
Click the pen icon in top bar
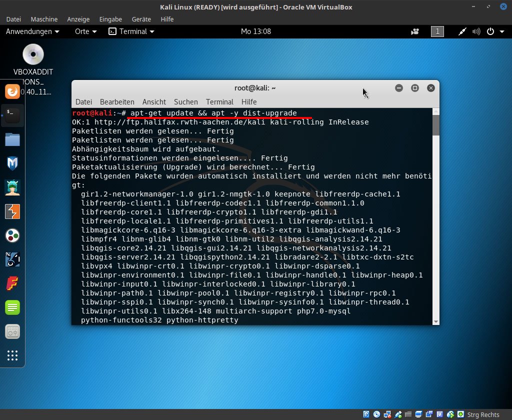click(462, 31)
